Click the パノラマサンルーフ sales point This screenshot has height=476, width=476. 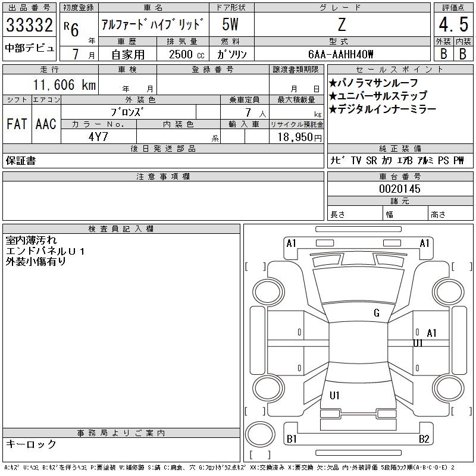(374, 83)
